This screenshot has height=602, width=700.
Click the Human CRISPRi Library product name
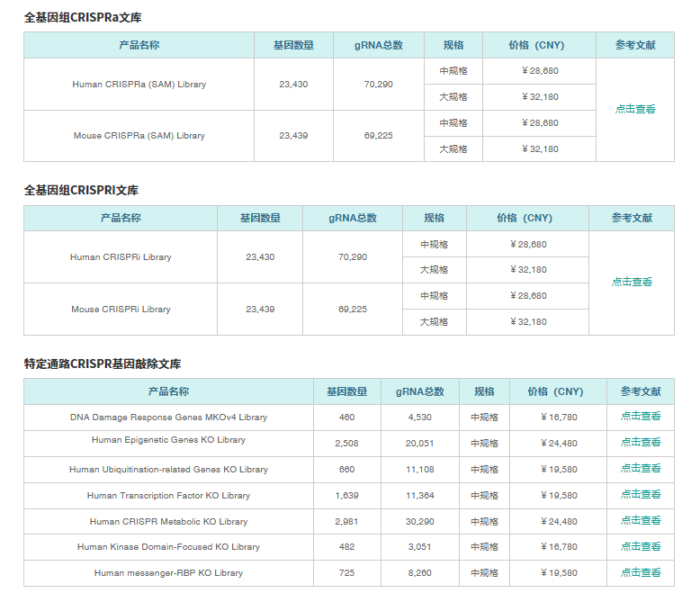121,257
